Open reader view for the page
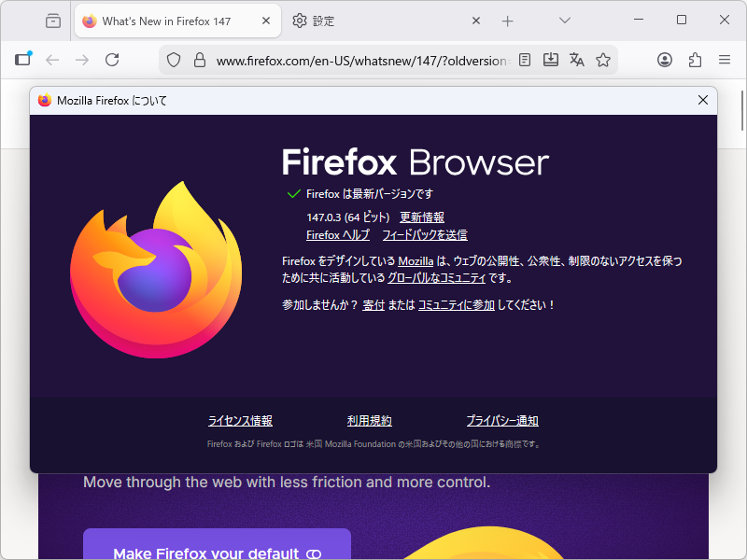The width and height of the screenshot is (747, 560). pos(524,59)
